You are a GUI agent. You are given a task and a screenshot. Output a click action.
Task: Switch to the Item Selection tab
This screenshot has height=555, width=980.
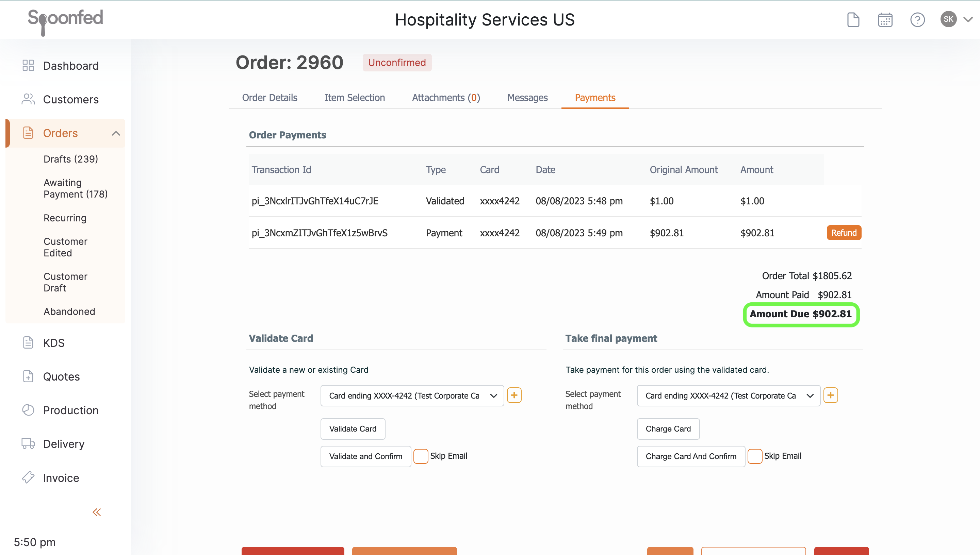click(x=354, y=98)
